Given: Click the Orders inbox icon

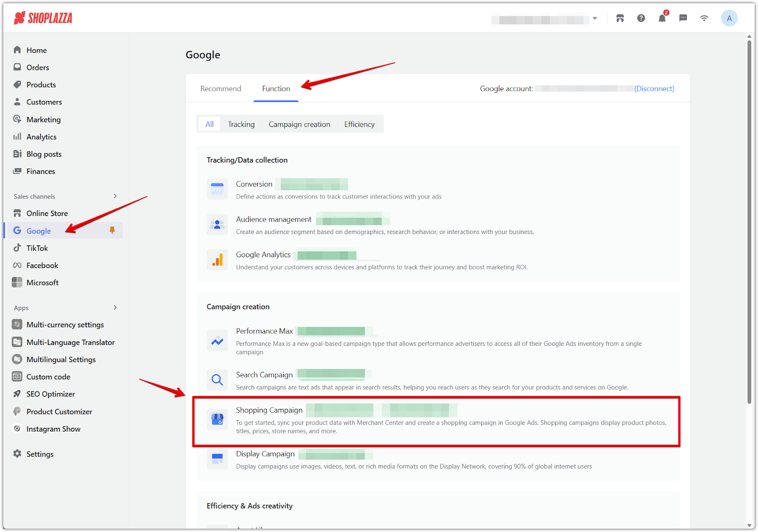Looking at the screenshot, I should click(18, 67).
